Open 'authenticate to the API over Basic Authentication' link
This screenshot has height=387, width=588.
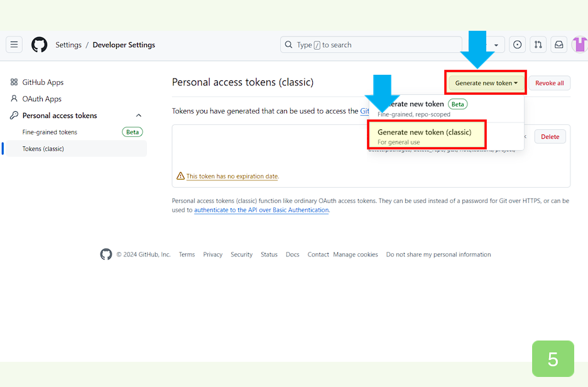(261, 210)
